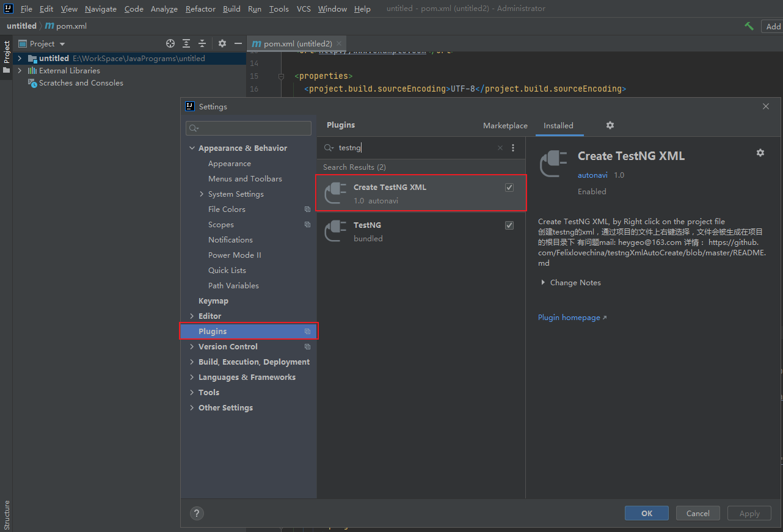
Task: Disable the Create TestNG XML plugin checkbox
Action: (x=509, y=188)
